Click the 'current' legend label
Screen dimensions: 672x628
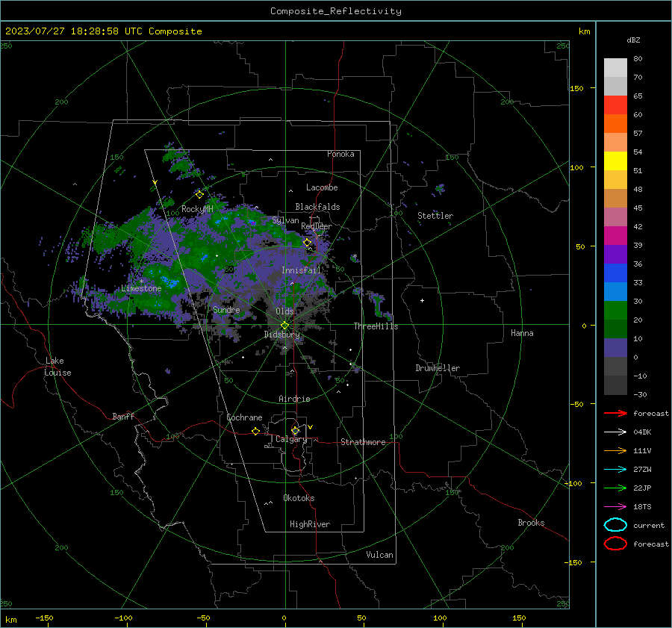[649, 526]
